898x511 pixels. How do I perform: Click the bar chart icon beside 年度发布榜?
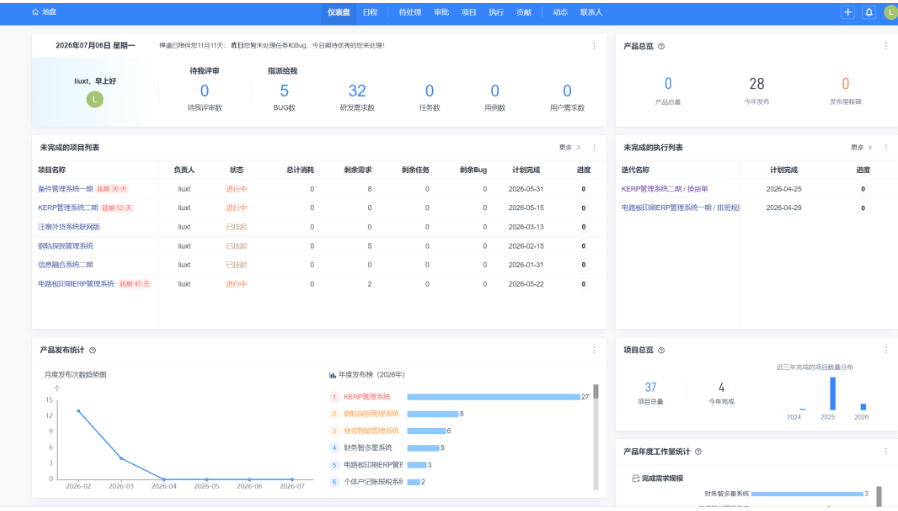pyautogui.click(x=332, y=375)
